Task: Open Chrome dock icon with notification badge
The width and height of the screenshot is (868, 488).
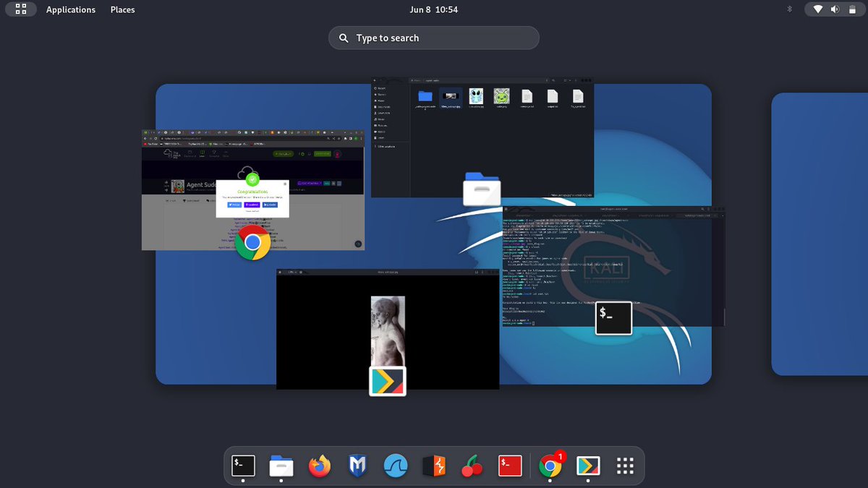Action: click(551, 466)
